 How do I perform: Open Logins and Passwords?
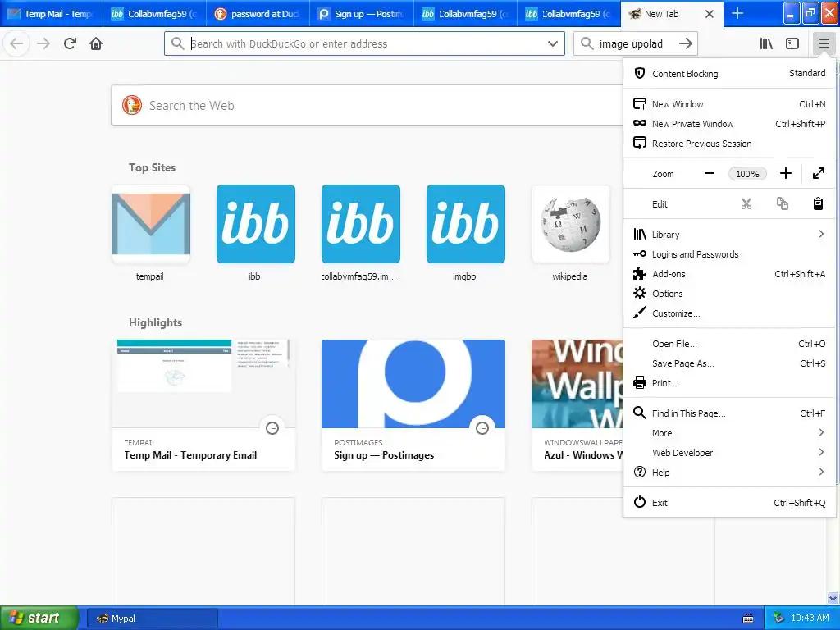tap(729, 254)
